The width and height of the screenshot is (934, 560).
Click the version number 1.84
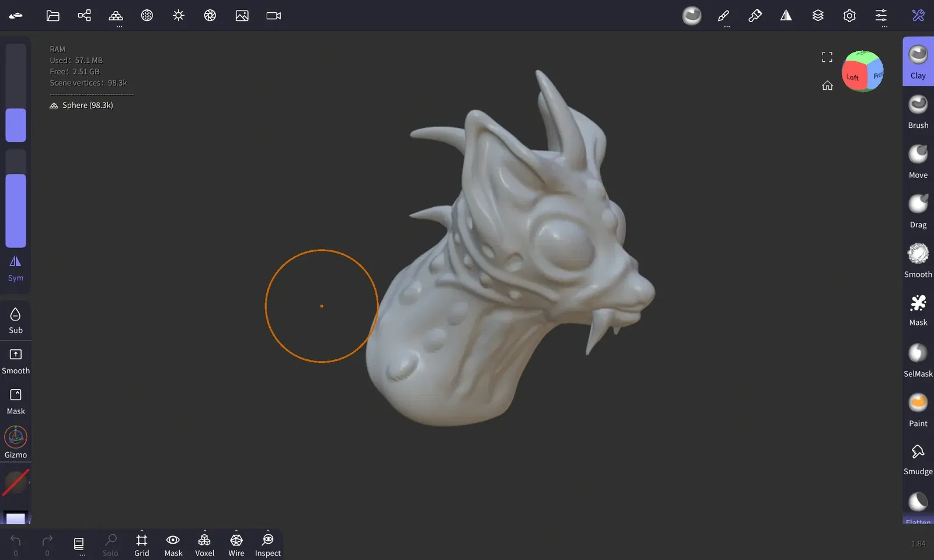(918, 544)
